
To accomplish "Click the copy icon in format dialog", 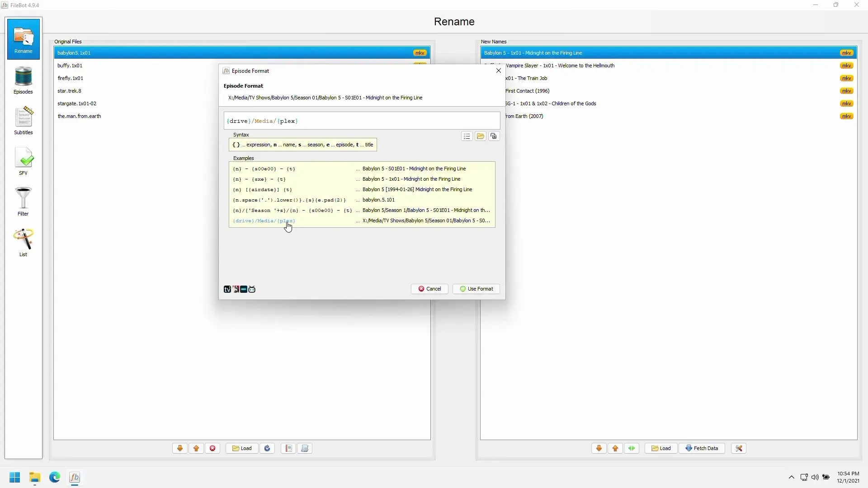I will 494,136.
